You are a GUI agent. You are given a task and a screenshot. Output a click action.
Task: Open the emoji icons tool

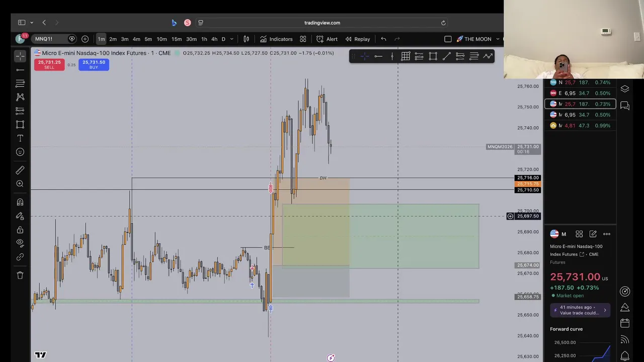[x=20, y=152]
